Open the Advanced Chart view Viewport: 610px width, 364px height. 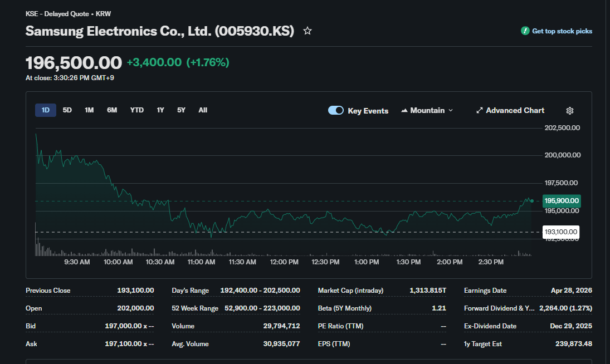(515, 111)
